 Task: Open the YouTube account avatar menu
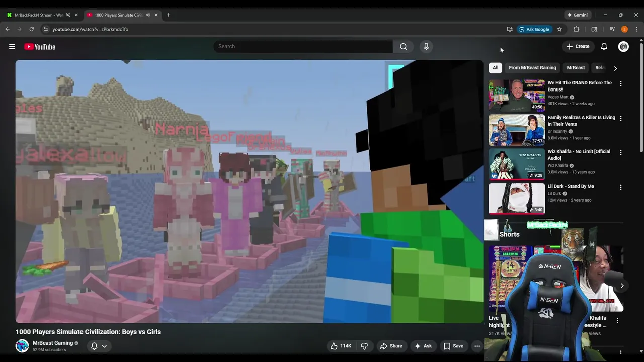coord(623,47)
